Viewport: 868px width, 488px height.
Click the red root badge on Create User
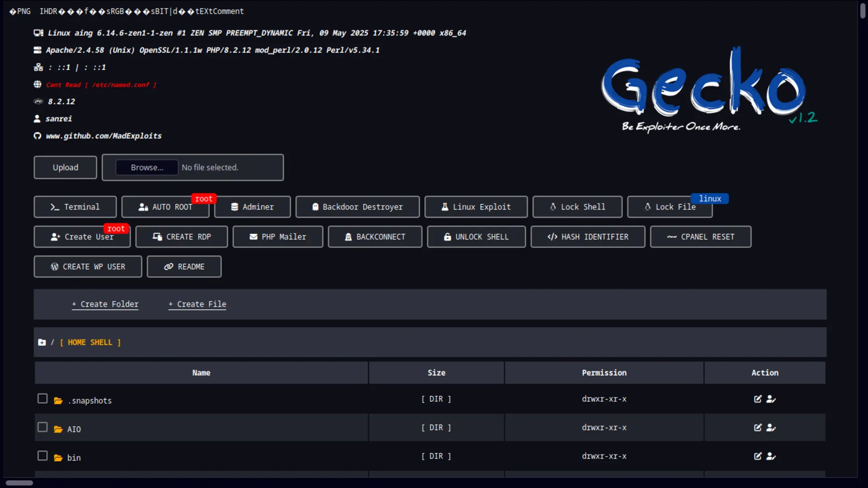pyautogui.click(x=116, y=228)
